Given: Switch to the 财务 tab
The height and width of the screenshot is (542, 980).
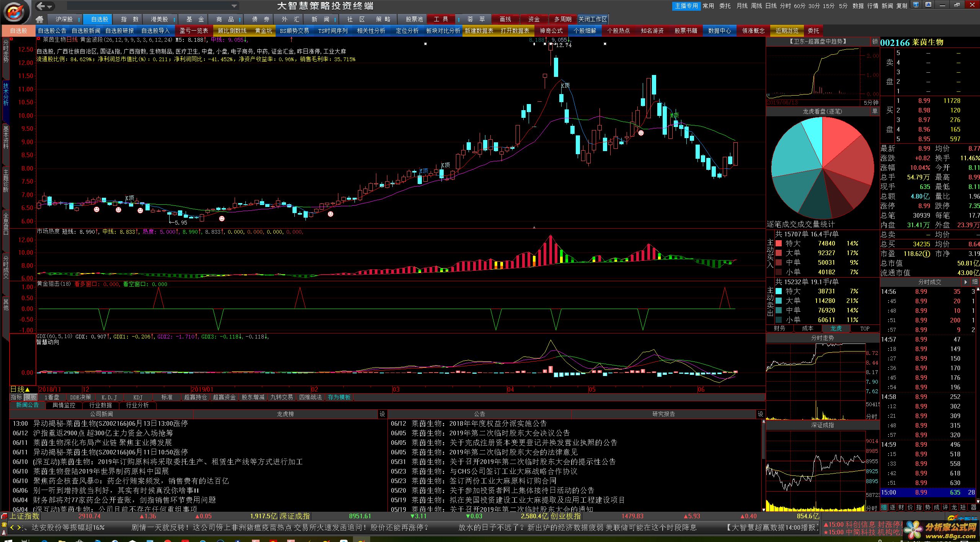Looking at the screenshot, I should coord(779,329).
